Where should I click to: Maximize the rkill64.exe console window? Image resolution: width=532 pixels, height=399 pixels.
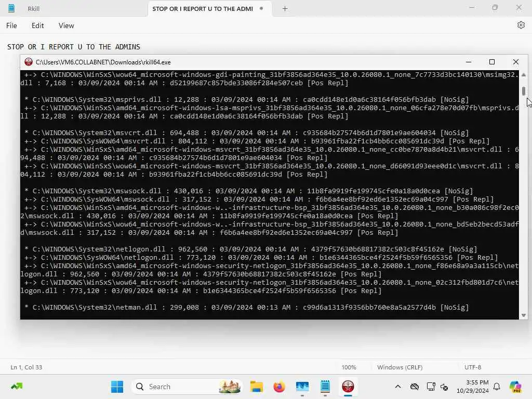(x=492, y=62)
